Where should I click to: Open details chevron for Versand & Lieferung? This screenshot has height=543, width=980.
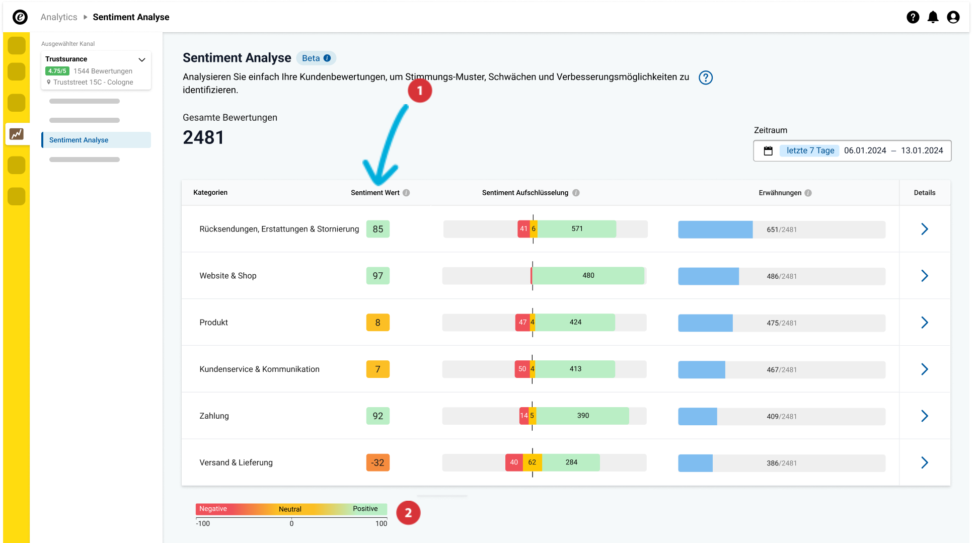(924, 462)
